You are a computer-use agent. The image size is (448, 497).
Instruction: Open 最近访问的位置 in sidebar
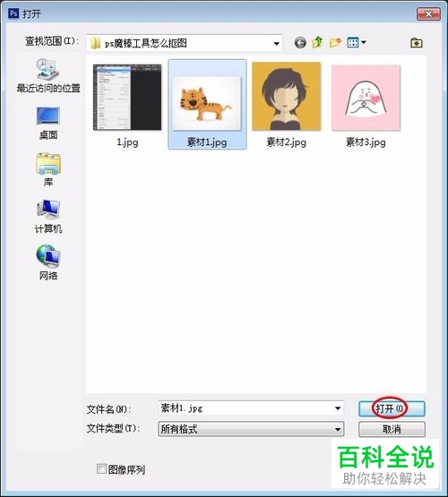(x=48, y=76)
